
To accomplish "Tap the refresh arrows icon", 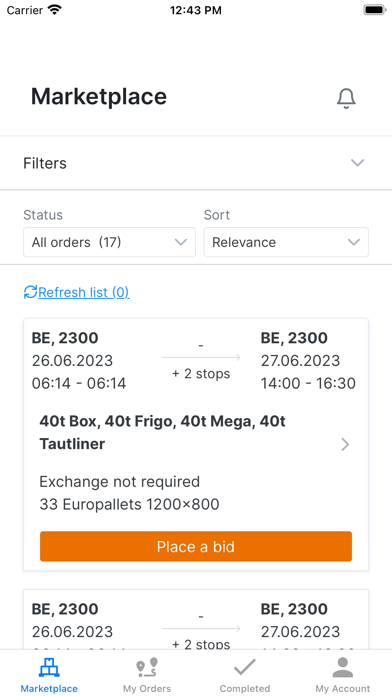I will coord(30,292).
